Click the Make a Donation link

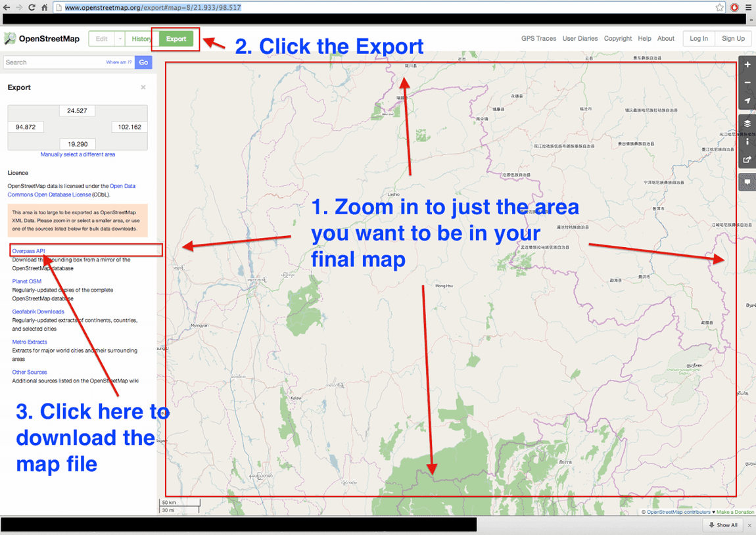coord(735,512)
